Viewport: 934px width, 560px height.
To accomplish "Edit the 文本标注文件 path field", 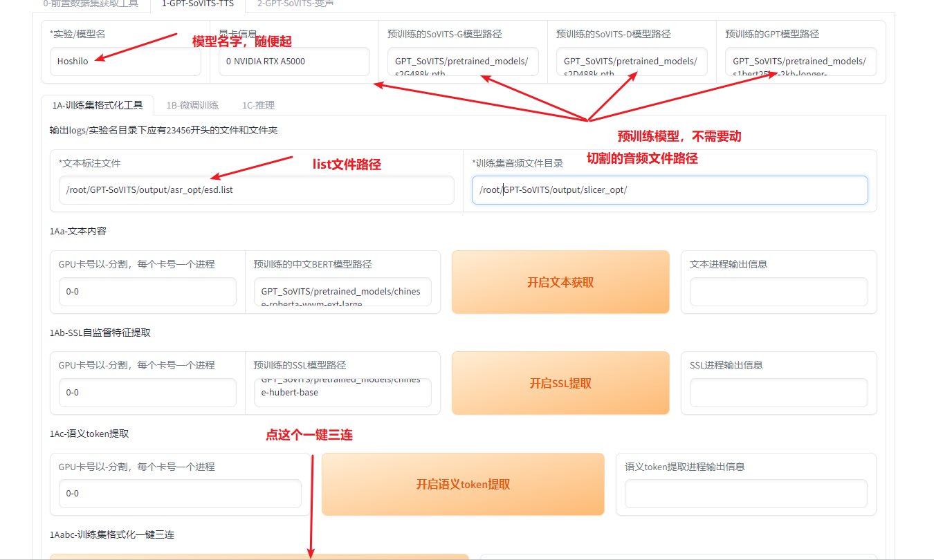I will coord(256,190).
